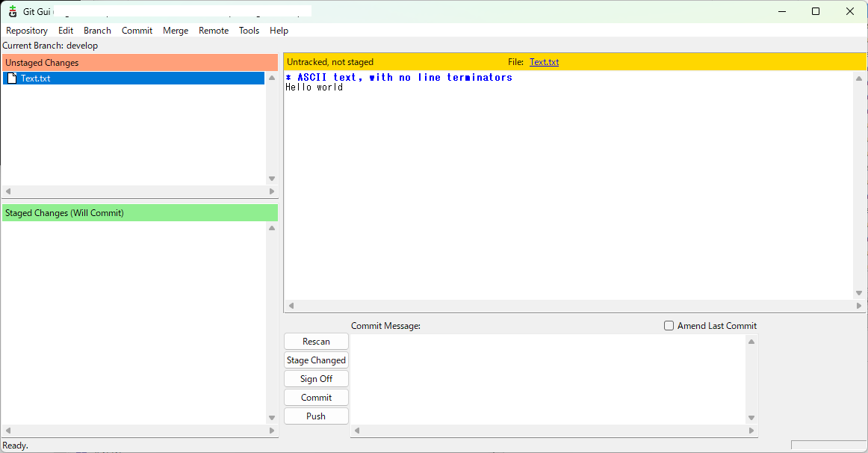The width and height of the screenshot is (868, 453).
Task: Open the Text.txt link in the diff header
Action: point(544,62)
